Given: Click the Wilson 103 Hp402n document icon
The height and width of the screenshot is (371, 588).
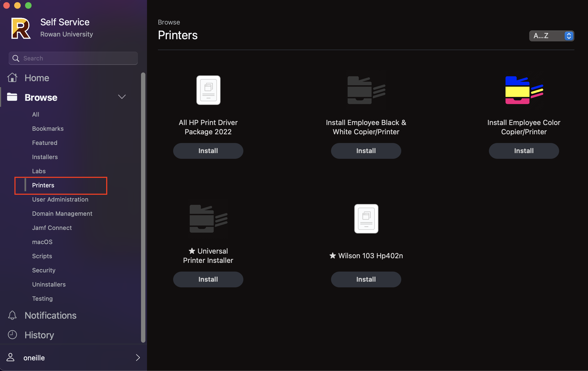Looking at the screenshot, I should 366,218.
